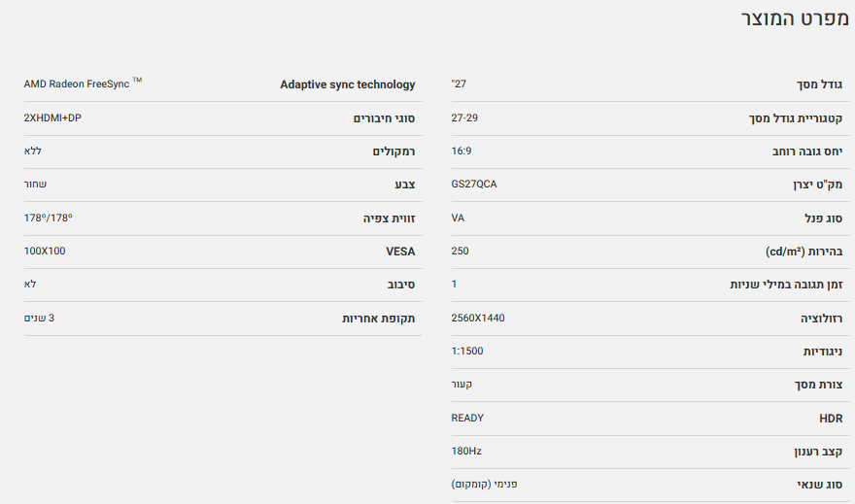Select the 'AMD Radeon FreeSync' value text
The image size is (855, 504).
coord(77,84)
